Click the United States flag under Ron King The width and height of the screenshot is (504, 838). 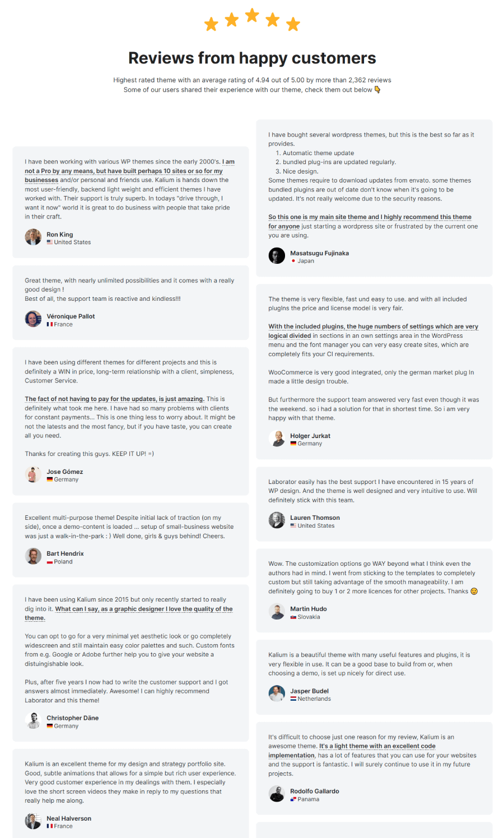(50, 242)
